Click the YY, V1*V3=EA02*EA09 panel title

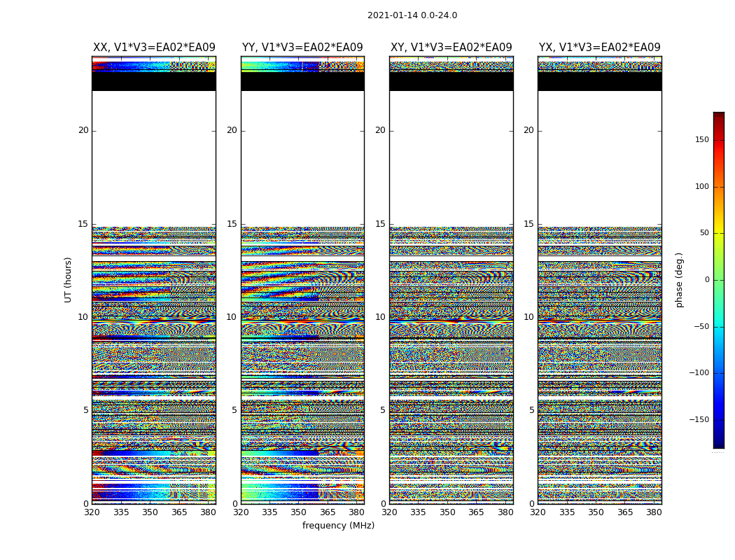click(302, 48)
